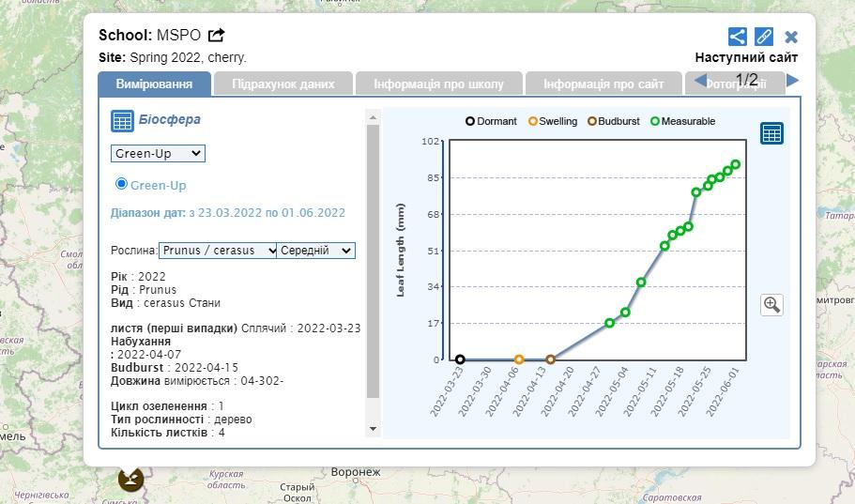The width and height of the screenshot is (855, 504).
Task: Open the Green-Up protocol dropdown
Action: [158, 153]
